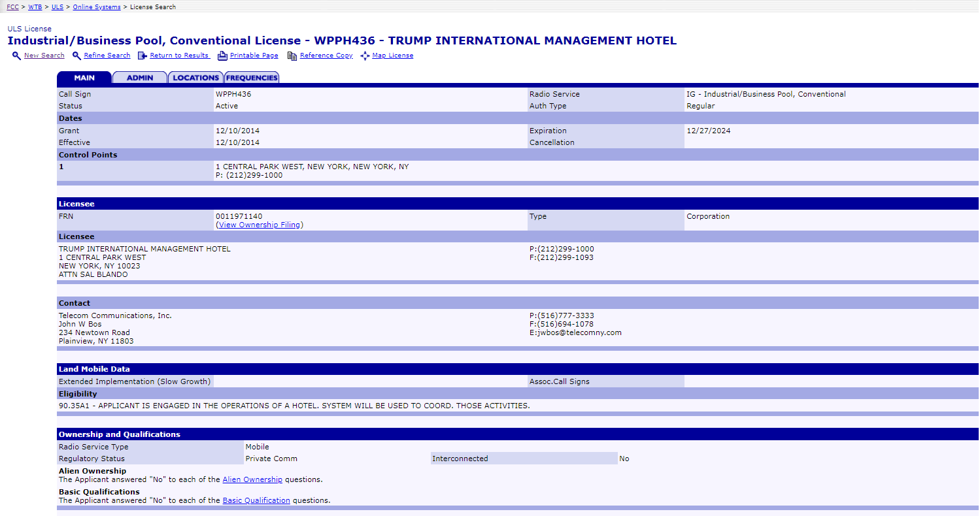Click the Private Comm regulatory status value
The width and height of the screenshot is (980, 516).
(271, 459)
